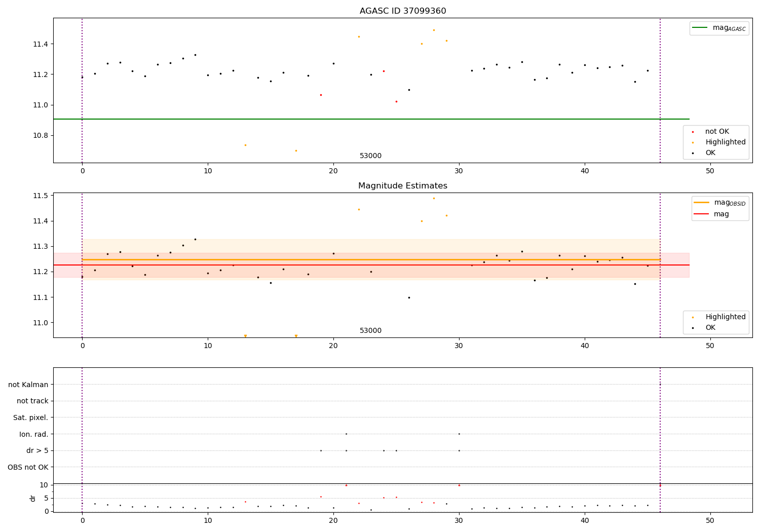Click the '10.8' y-tick of the top plot
Viewport: 760px width, 532px height.
point(41,135)
